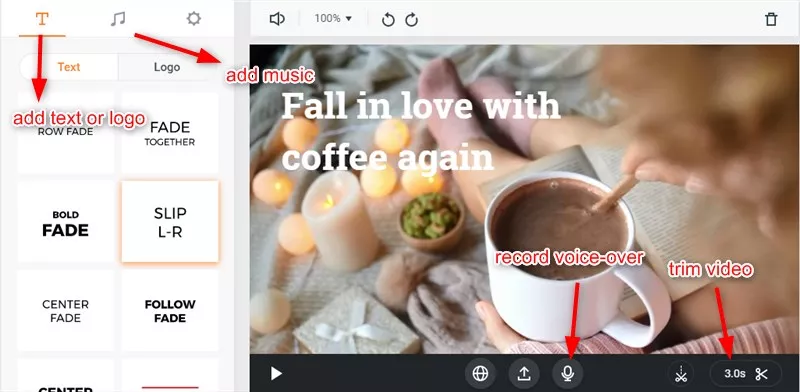Choose the Row Fade text style
Viewport: 800px width, 392px height.
click(x=66, y=132)
